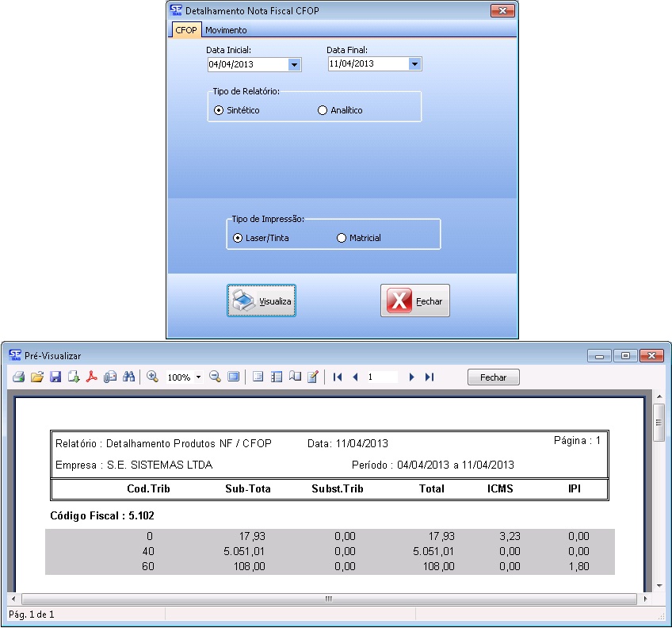Export report to PDF

(92, 377)
